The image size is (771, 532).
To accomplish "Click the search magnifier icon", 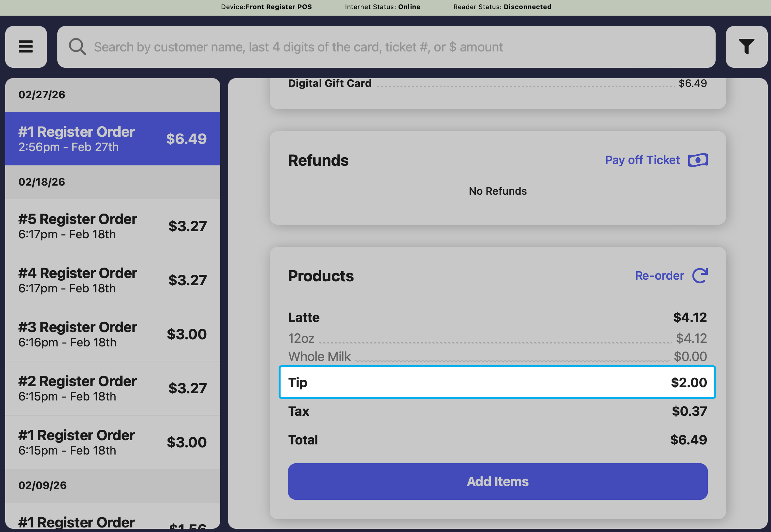I will tap(78, 47).
